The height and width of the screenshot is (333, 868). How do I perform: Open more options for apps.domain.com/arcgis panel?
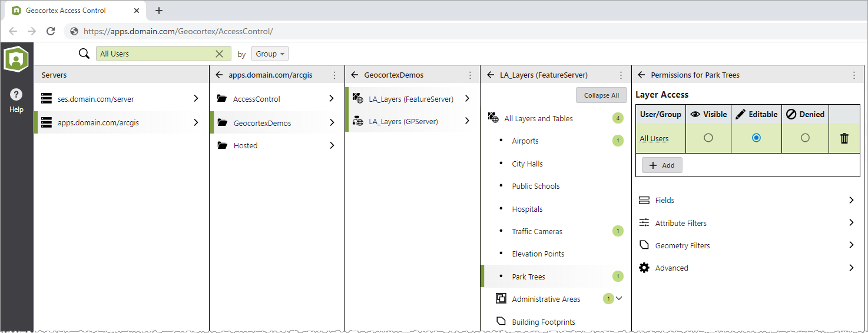[x=334, y=75]
